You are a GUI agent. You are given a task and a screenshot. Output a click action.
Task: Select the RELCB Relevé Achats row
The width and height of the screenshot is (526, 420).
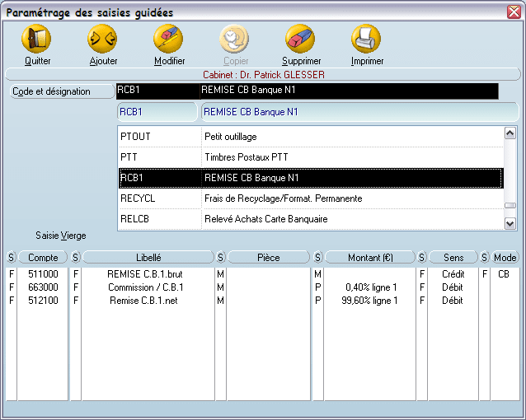pyautogui.click(x=309, y=219)
